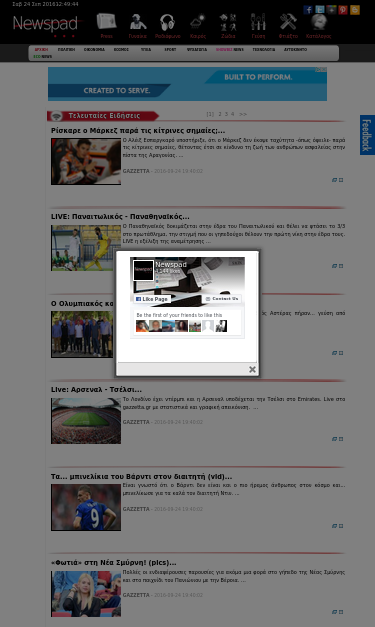Viewport: 375px width, 627px height.
Task: Open the Márquez motorcycle rider thumbnail
Action: pos(86,162)
